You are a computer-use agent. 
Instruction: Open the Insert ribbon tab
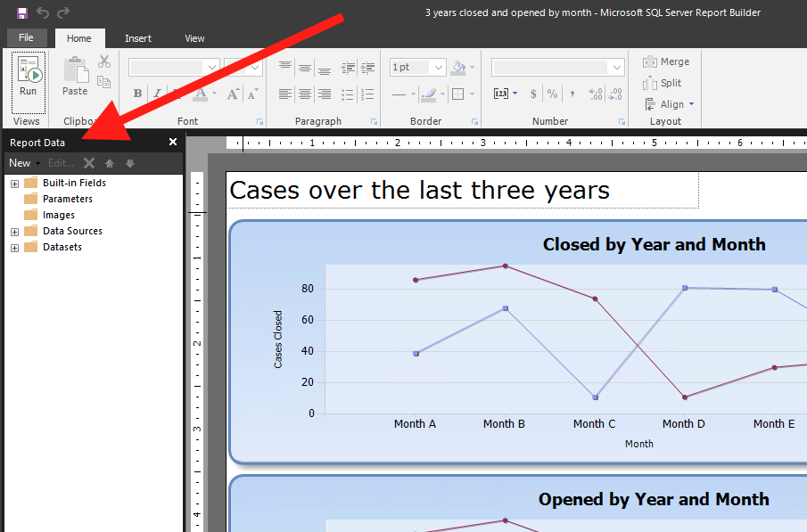coord(138,38)
